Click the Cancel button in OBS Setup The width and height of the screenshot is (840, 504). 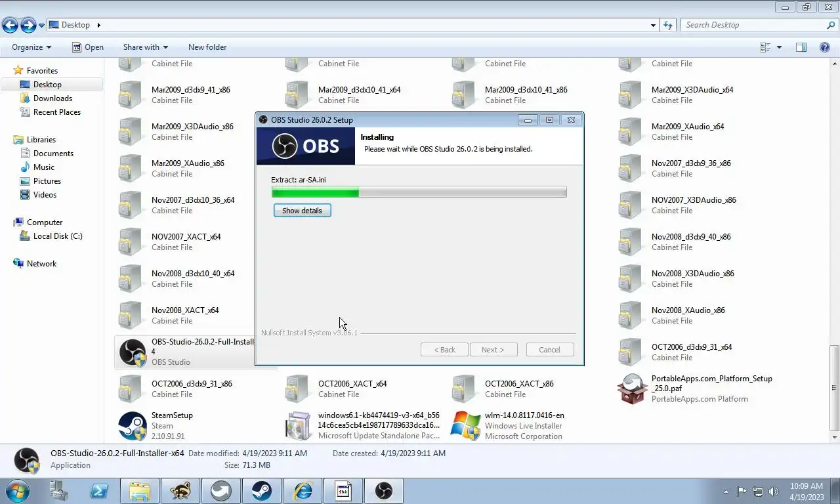click(x=550, y=350)
